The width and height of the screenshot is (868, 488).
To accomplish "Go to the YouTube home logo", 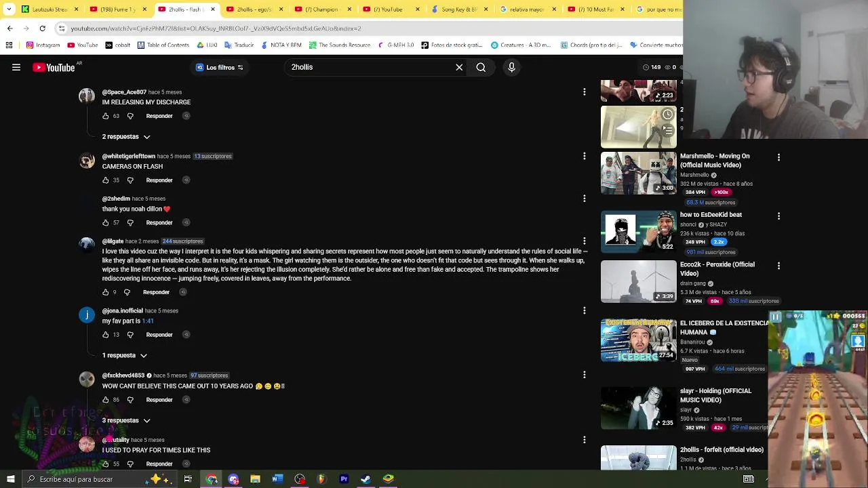I will 54,67.
